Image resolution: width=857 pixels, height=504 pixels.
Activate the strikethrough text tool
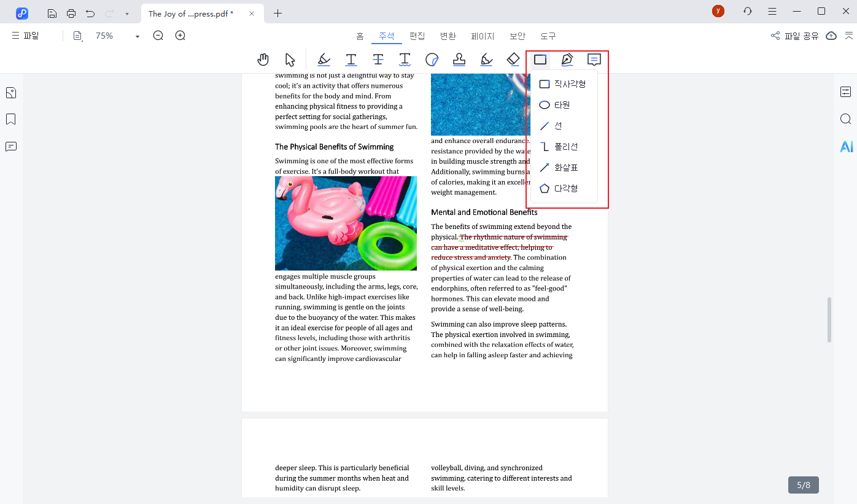[378, 60]
